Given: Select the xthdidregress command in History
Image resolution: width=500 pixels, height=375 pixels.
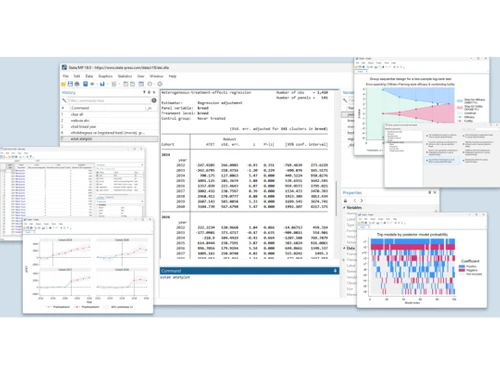Looking at the screenshot, I should point(109,133).
